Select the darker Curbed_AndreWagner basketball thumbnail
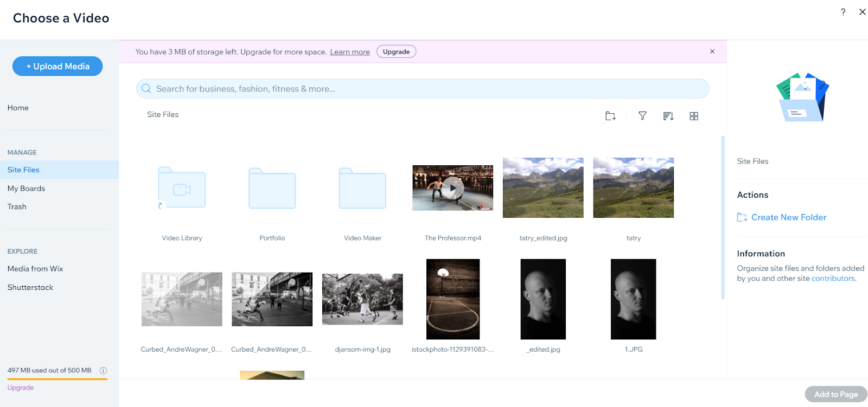The height and width of the screenshot is (407, 868). [x=272, y=299]
